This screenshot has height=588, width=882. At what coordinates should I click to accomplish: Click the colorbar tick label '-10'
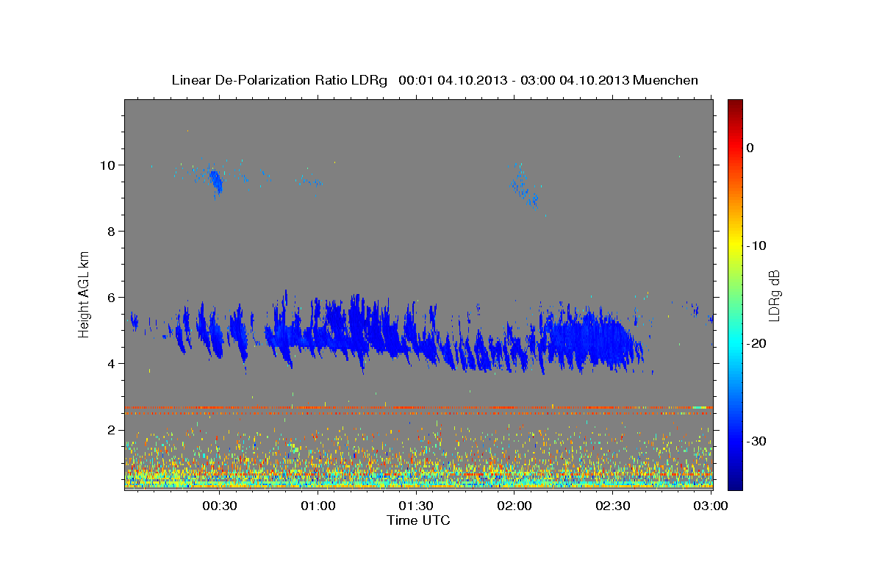(756, 245)
